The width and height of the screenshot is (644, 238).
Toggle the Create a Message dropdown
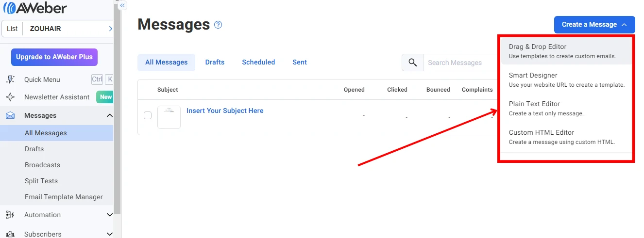[x=594, y=25]
